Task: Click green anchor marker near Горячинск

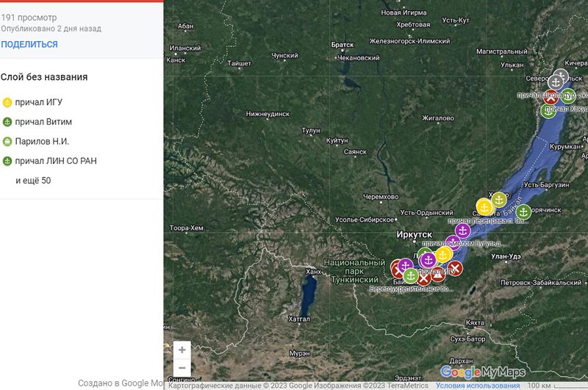Action: coord(523,212)
